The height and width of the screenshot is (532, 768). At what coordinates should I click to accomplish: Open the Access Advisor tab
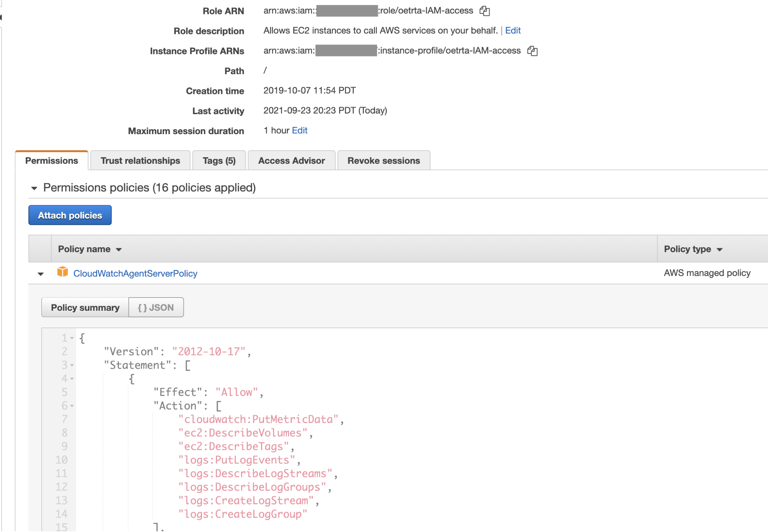tap(291, 161)
